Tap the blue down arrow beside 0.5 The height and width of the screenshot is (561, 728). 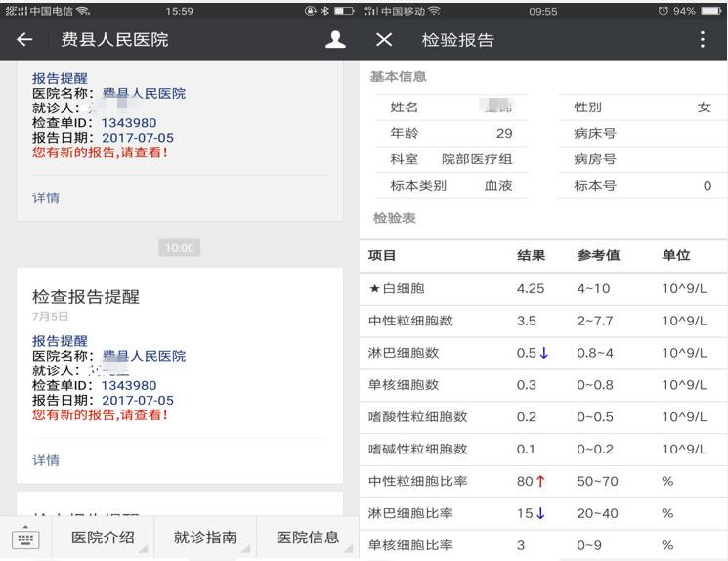click(x=544, y=353)
